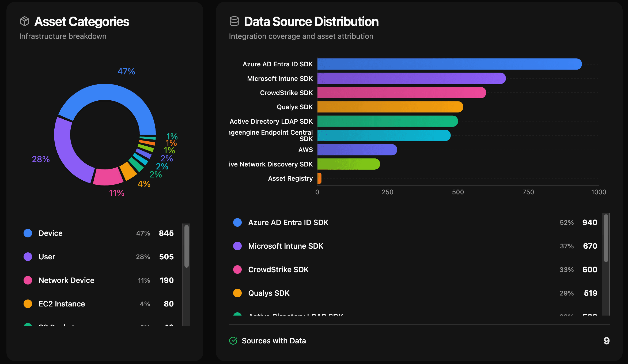Click the Qualys count 519

point(591,293)
